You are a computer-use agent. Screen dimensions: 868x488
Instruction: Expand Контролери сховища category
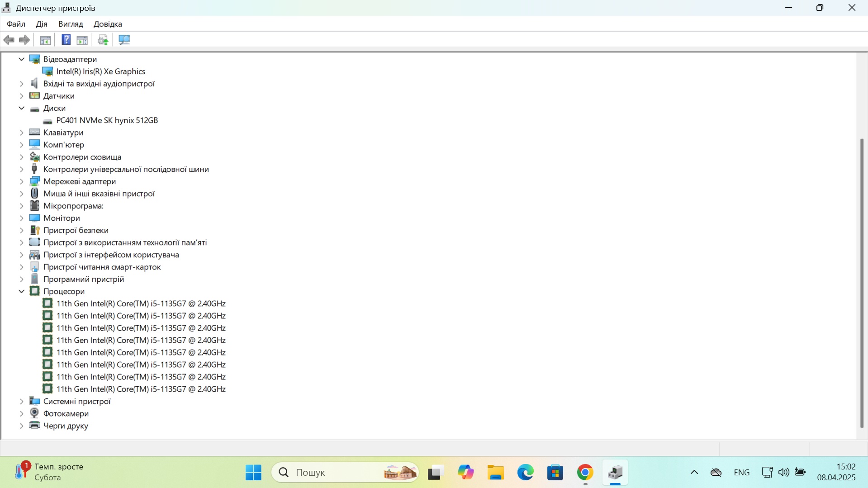tap(21, 157)
